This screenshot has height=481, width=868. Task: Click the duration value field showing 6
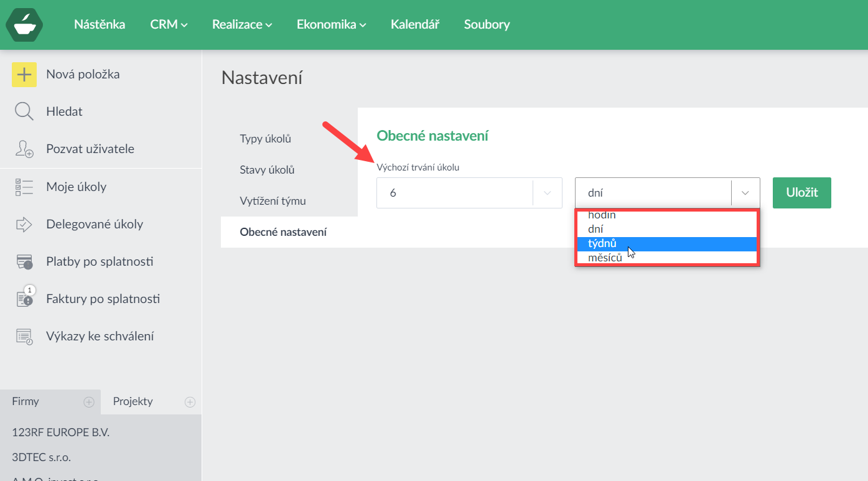[x=454, y=193]
